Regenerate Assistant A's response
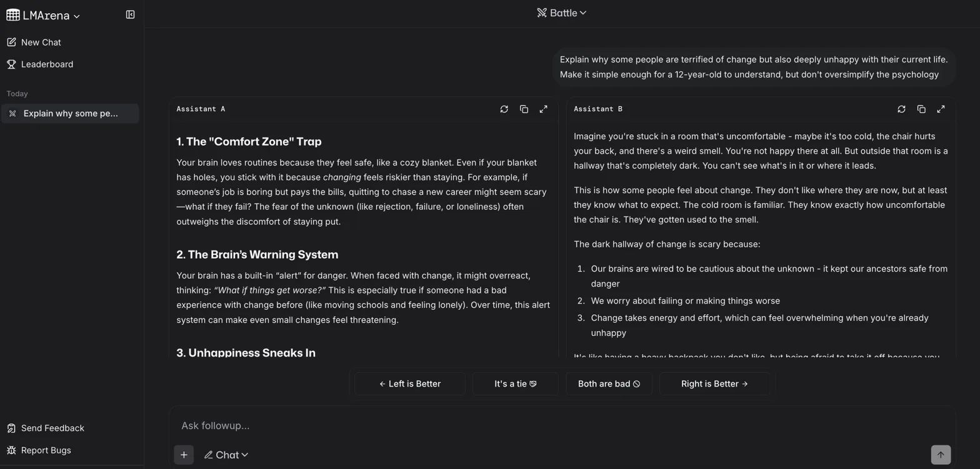This screenshot has height=469, width=980. (x=504, y=109)
